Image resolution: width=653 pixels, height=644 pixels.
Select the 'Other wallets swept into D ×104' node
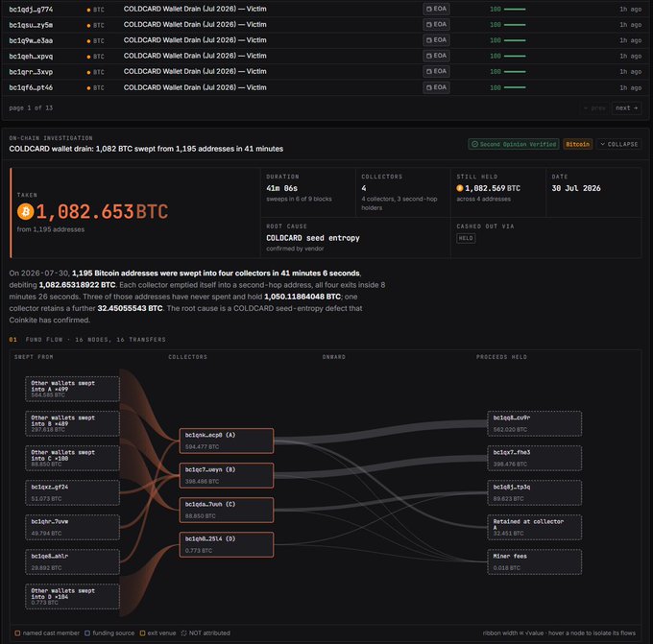click(72, 597)
